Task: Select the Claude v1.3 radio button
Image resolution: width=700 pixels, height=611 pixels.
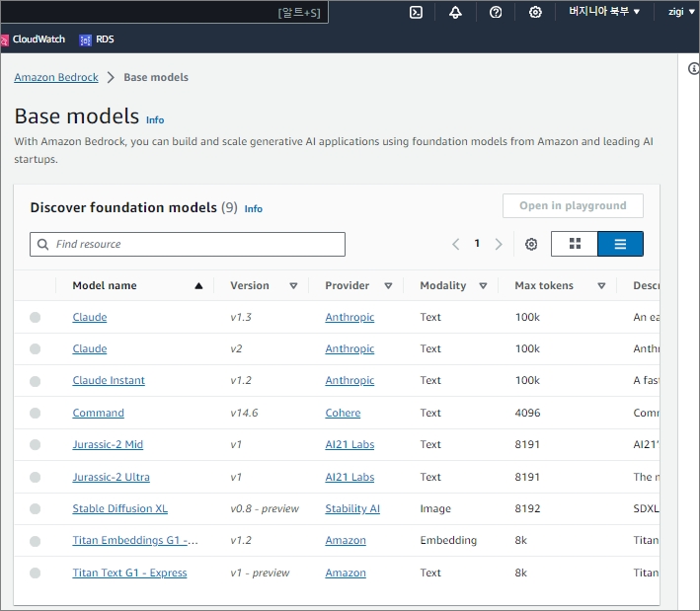Action: tap(35, 317)
